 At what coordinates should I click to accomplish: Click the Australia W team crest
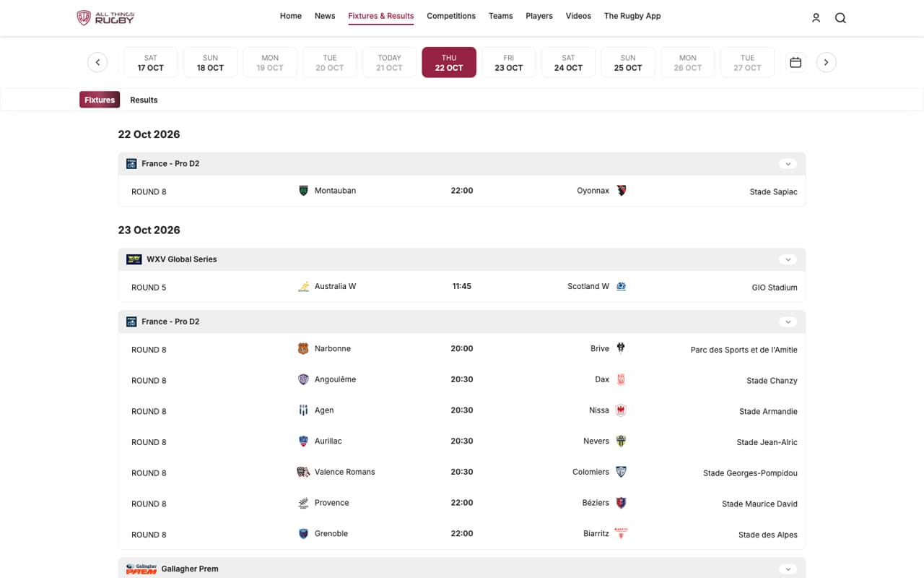click(304, 286)
